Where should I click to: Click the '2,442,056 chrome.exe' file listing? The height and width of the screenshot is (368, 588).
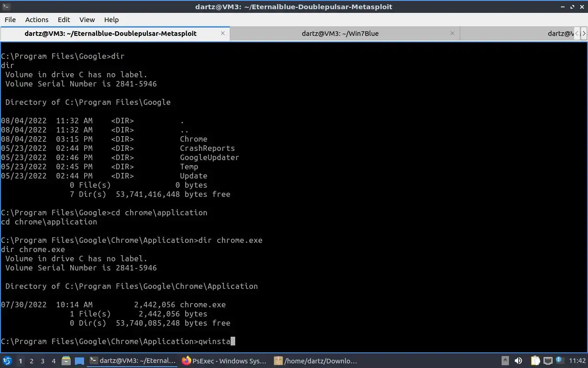pos(180,305)
